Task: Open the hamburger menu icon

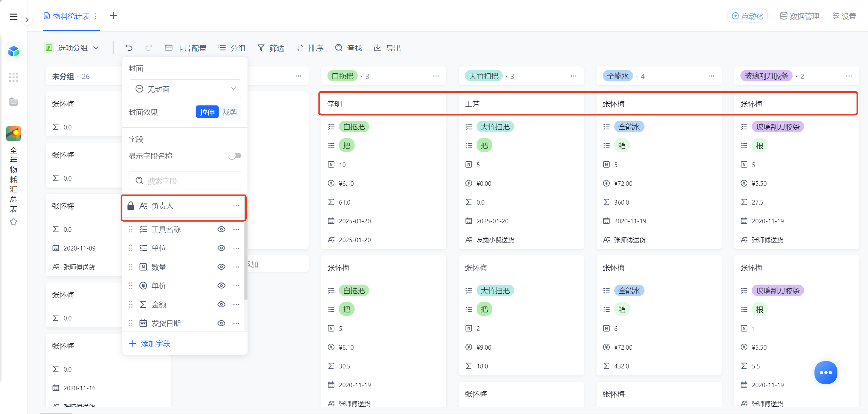Action: coord(13,17)
